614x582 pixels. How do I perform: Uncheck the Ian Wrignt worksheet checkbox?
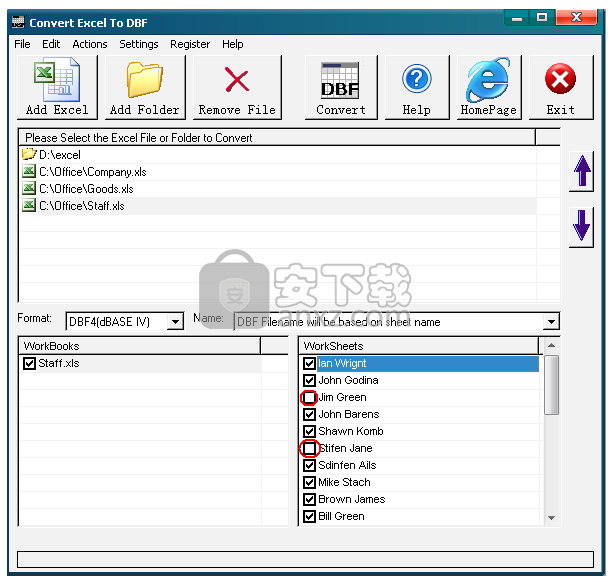[x=309, y=363]
